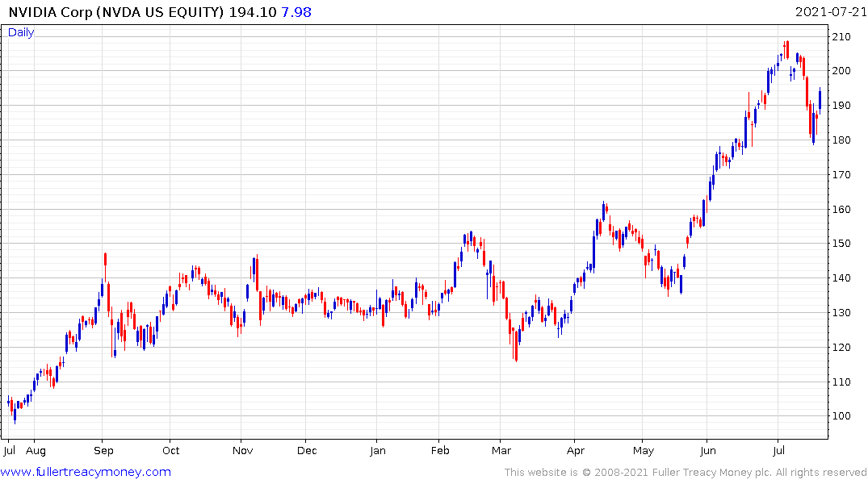This screenshot has height=484, width=868.
Task: Click the Mar month label on time axis
Action: (501, 451)
